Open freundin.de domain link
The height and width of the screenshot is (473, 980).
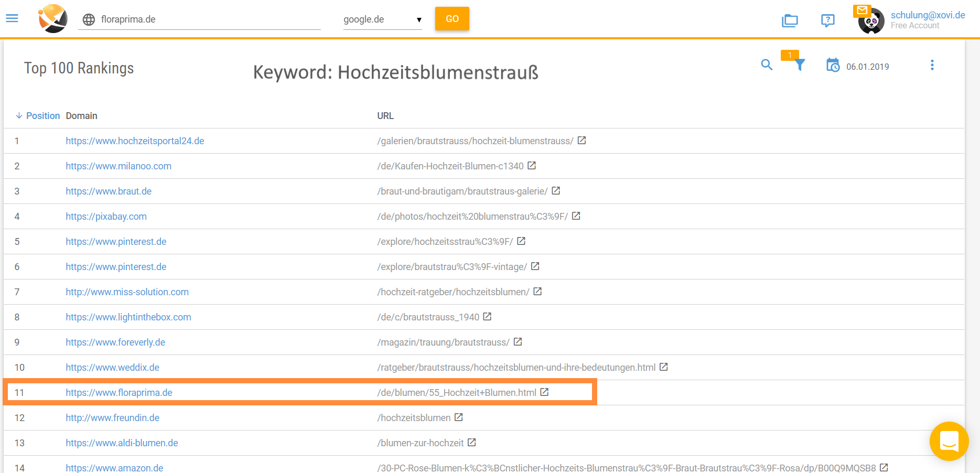coord(112,418)
